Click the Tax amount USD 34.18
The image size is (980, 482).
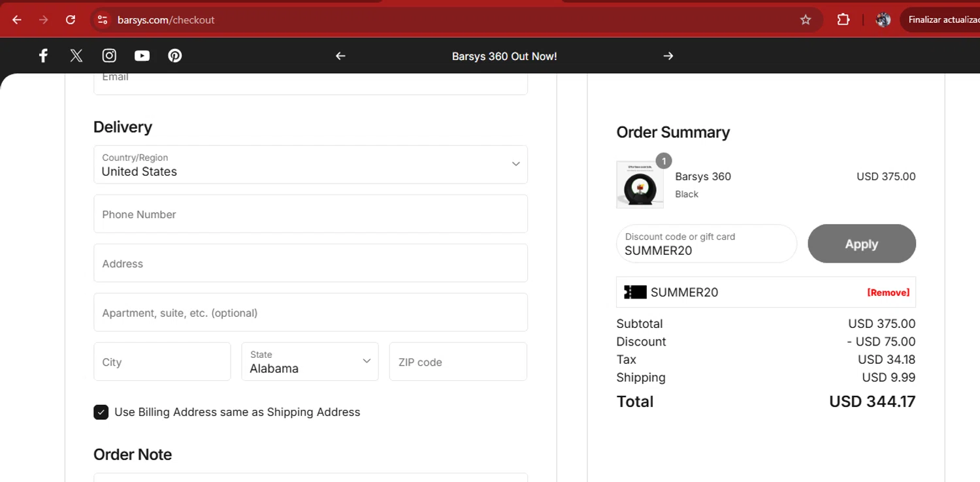coord(887,359)
